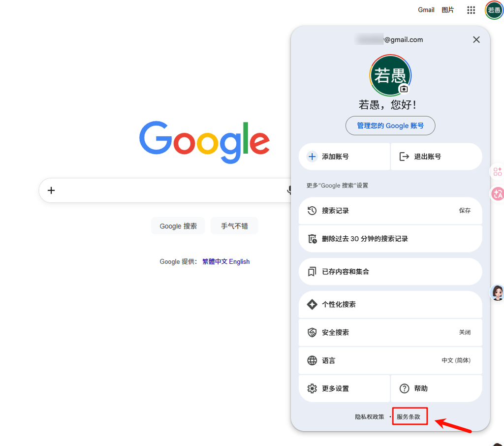Open the pink translate extension icon
504x446 pixels.
click(x=498, y=194)
